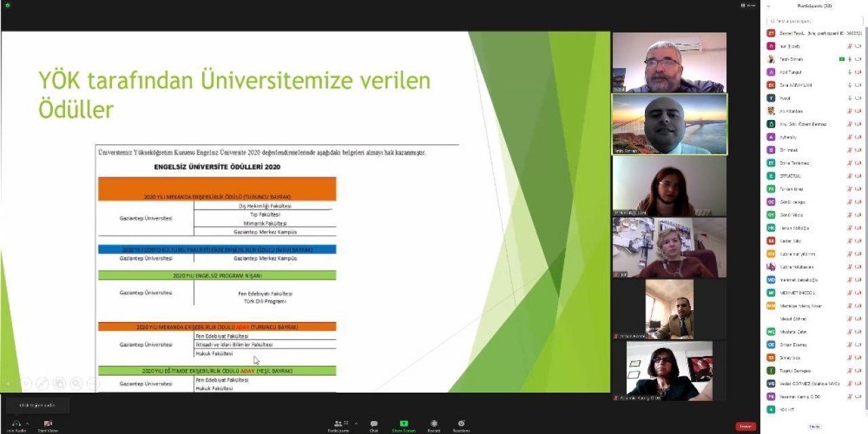Click the Join Audio headphone icon

[x=16, y=423]
